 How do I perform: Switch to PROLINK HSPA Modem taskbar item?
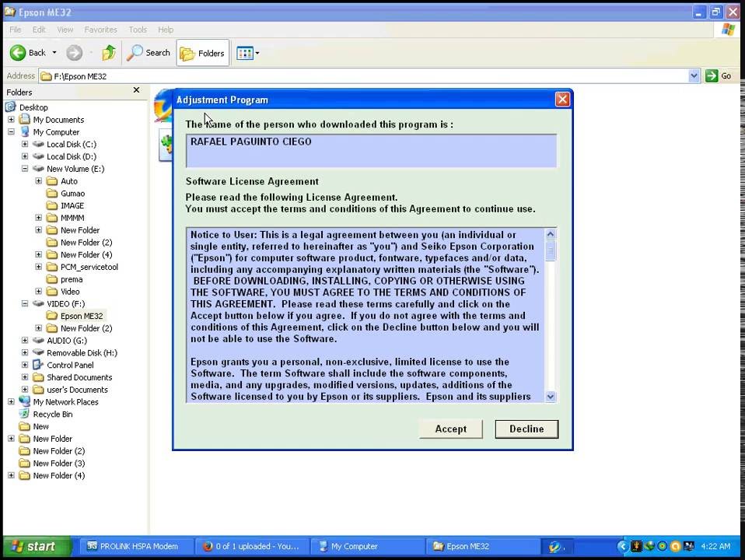136,546
